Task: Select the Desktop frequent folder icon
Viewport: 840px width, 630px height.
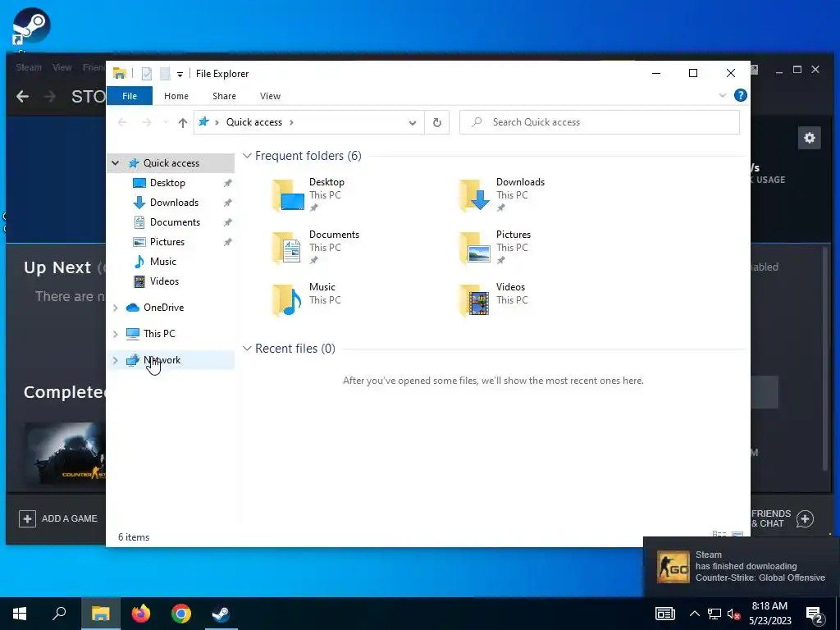Action: [288, 195]
